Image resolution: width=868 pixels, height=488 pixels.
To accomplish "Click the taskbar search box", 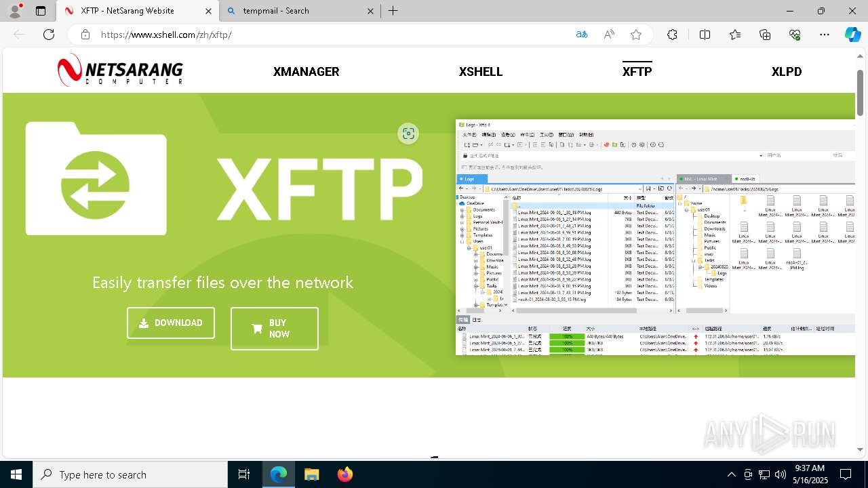I will [x=130, y=474].
